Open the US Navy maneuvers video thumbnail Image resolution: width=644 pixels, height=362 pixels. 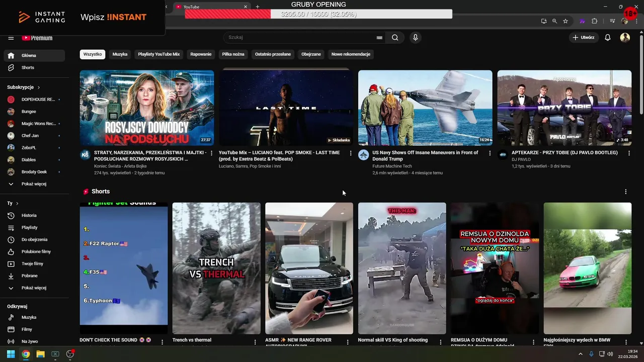click(x=425, y=108)
